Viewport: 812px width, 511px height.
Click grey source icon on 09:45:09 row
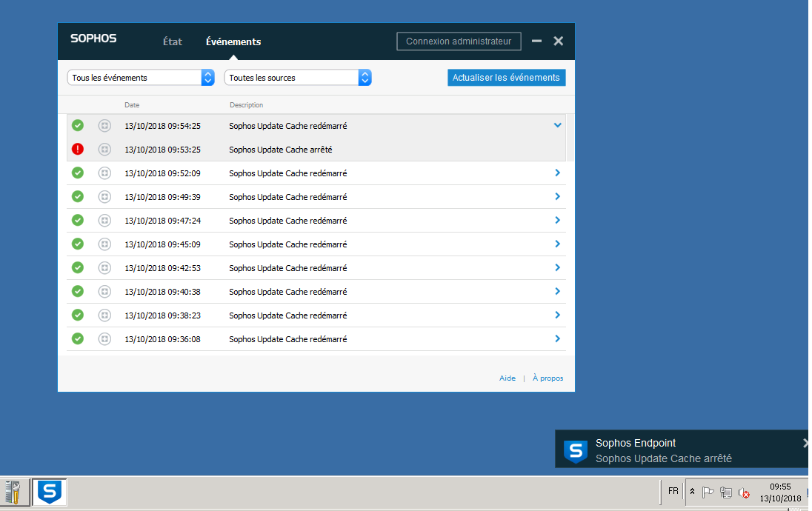[104, 244]
